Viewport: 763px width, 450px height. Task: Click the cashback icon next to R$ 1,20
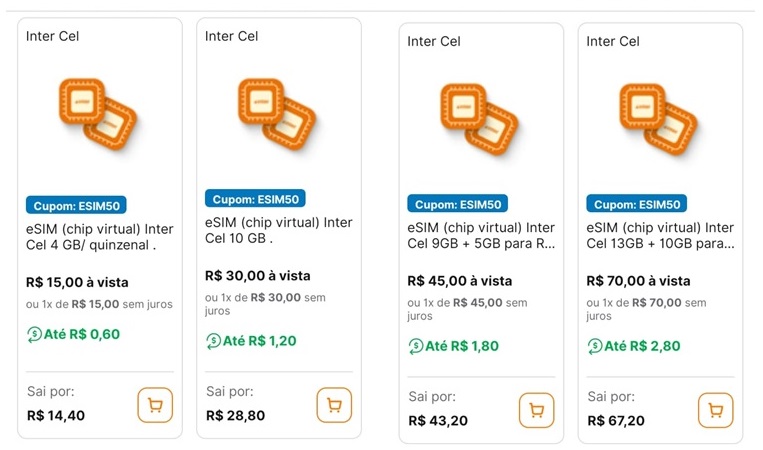point(213,341)
